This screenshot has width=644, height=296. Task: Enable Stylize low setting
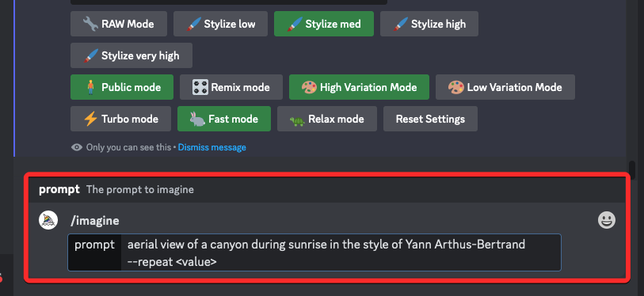pos(220,24)
